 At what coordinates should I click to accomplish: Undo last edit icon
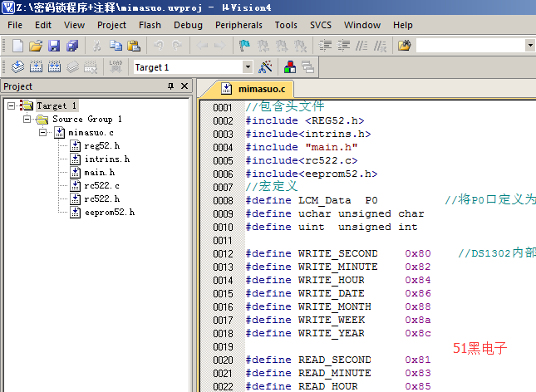159,45
